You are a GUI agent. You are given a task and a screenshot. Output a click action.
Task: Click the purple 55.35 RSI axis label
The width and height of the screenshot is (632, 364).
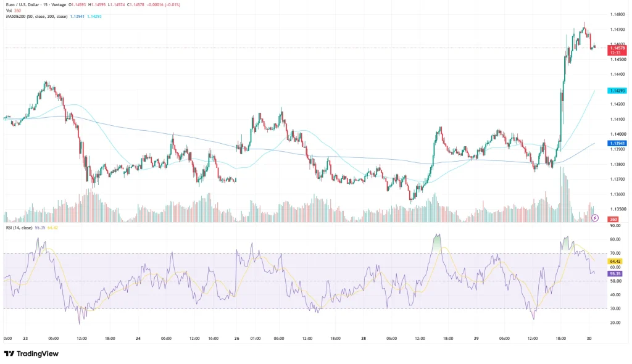(x=615, y=274)
